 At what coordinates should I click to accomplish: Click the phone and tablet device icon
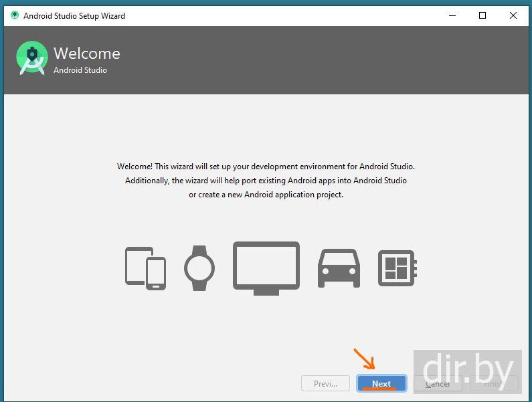coord(145,268)
